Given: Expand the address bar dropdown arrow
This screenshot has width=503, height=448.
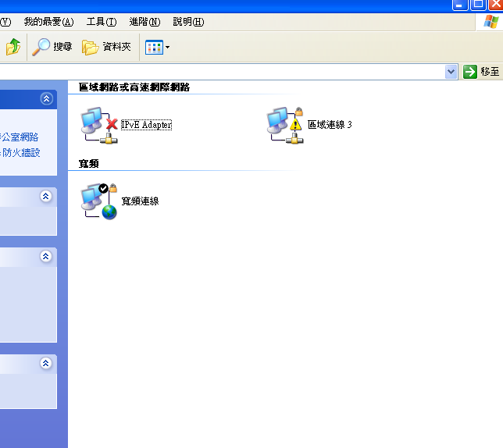Looking at the screenshot, I should [x=451, y=72].
